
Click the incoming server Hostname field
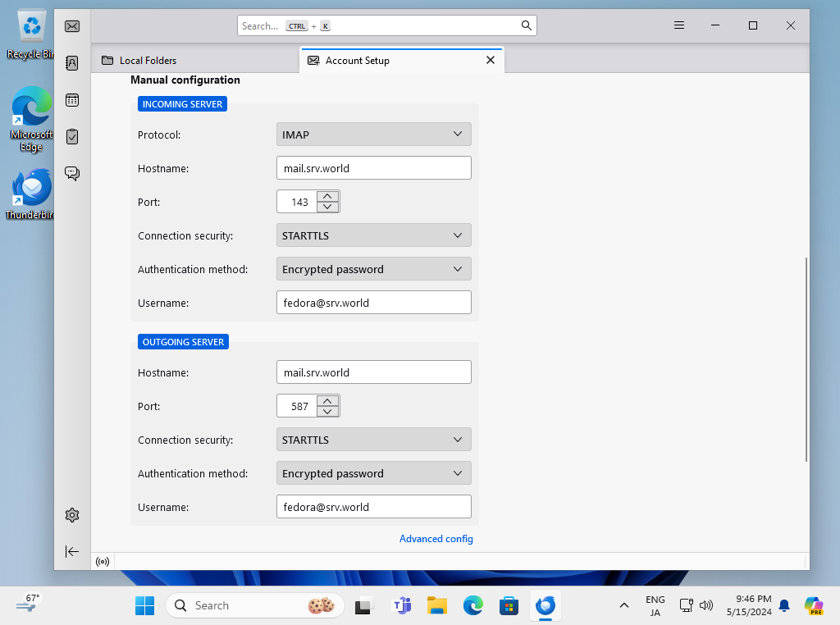374,168
